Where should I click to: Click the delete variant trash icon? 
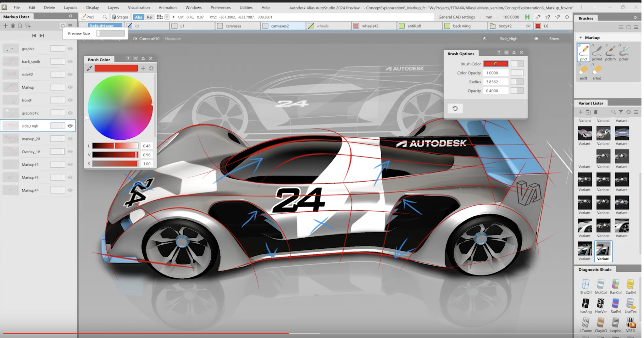click(x=596, y=112)
